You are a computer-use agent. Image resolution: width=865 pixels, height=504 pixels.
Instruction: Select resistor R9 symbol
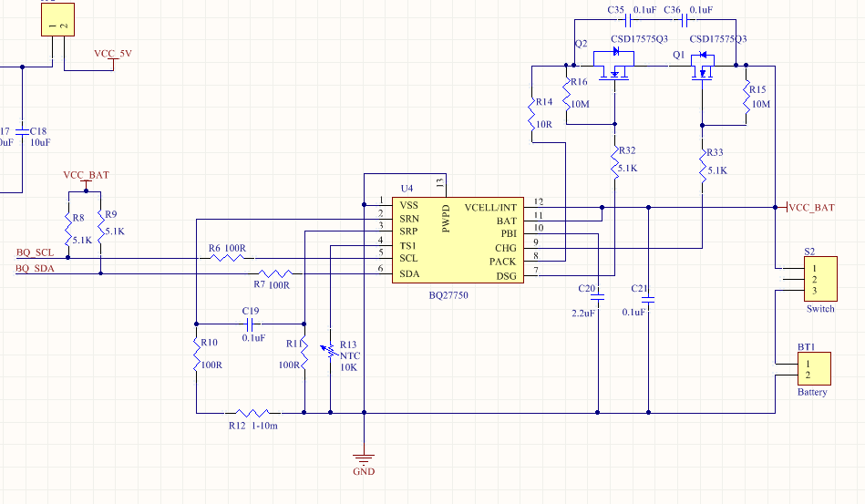click(x=101, y=227)
